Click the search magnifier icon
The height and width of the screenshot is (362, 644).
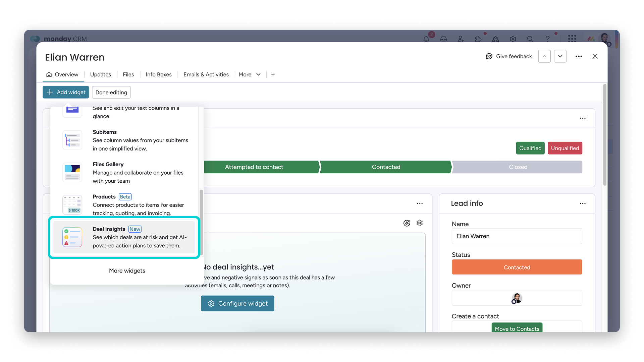point(530,39)
